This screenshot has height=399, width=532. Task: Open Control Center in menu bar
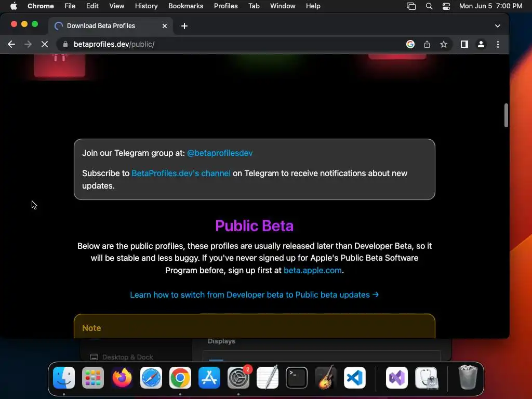click(446, 6)
